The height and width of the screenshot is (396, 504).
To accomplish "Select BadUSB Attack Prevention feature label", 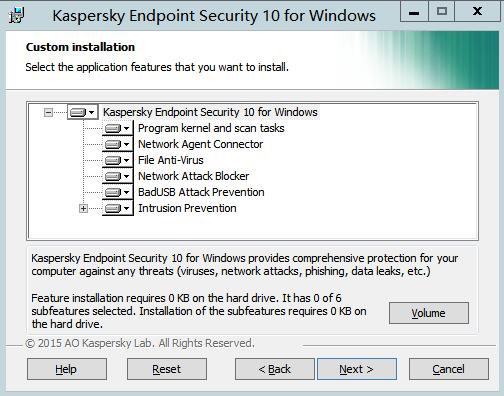I will point(201,192).
